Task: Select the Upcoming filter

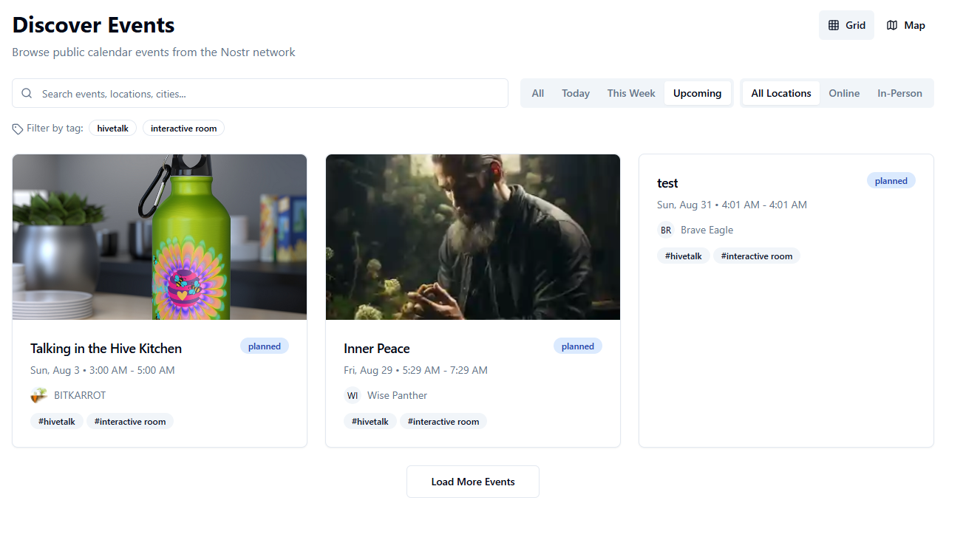Action: click(x=697, y=93)
